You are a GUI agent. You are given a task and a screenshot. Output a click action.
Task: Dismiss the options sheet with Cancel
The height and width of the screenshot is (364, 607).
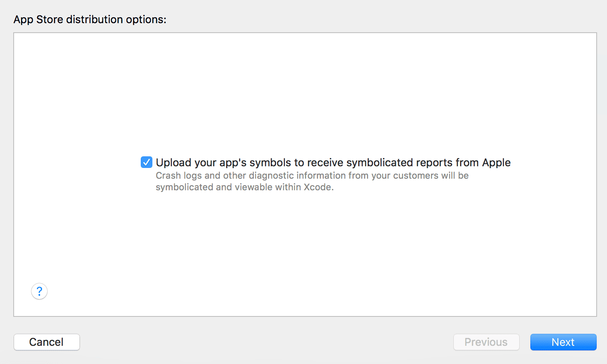[x=47, y=342]
